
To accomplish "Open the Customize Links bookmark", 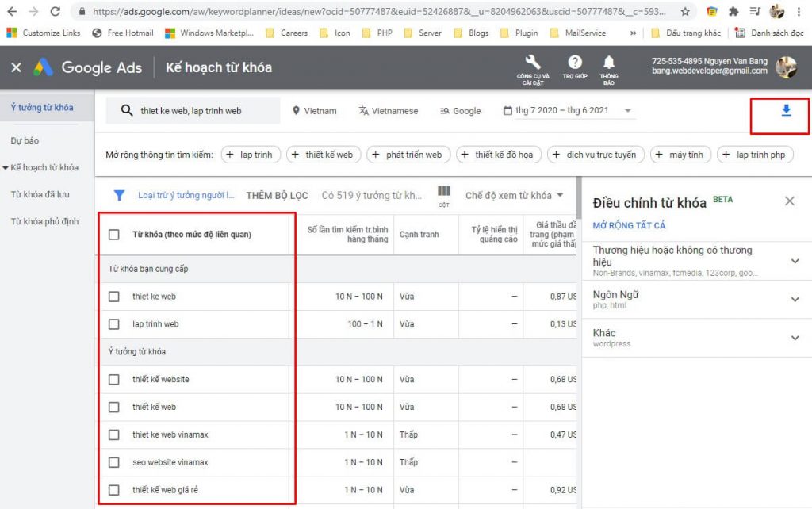I will point(44,33).
